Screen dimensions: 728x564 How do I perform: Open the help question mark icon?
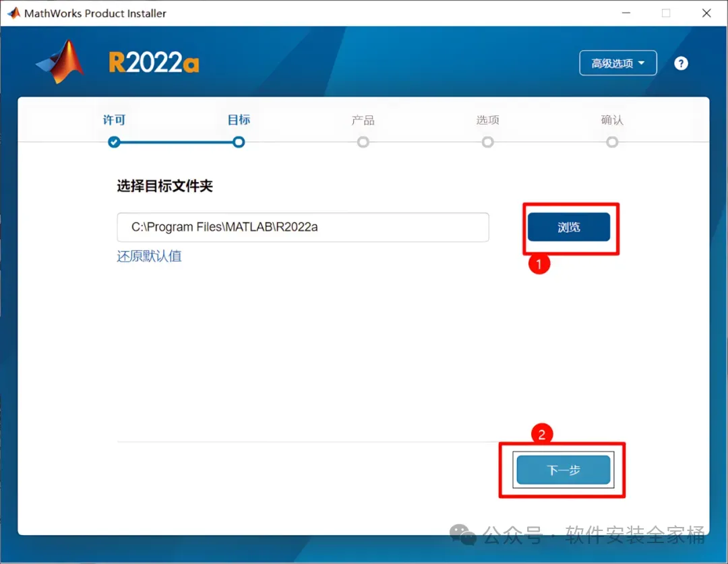(x=681, y=63)
